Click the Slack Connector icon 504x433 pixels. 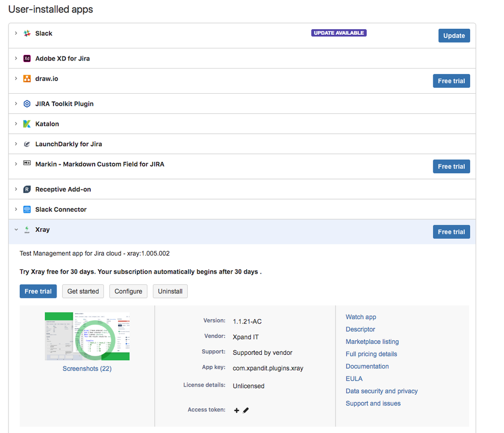(x=27, y=209)
